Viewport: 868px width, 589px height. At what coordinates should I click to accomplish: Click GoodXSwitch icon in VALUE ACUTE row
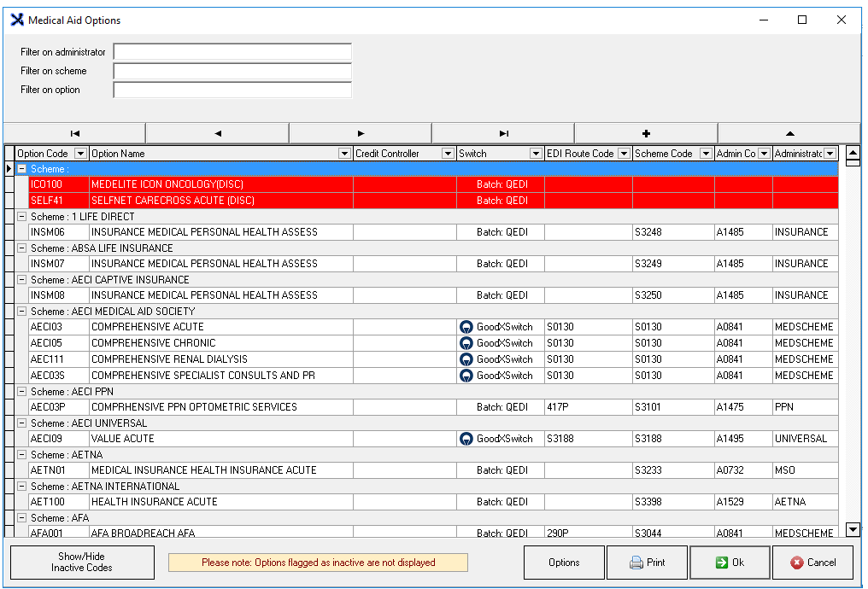(x=466, y=439)
